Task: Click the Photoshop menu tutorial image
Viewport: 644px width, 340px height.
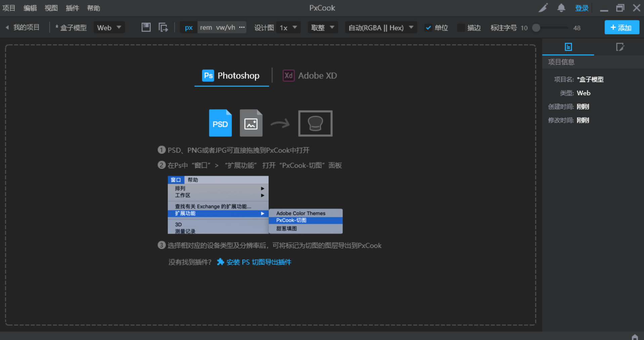Action: 255,205
